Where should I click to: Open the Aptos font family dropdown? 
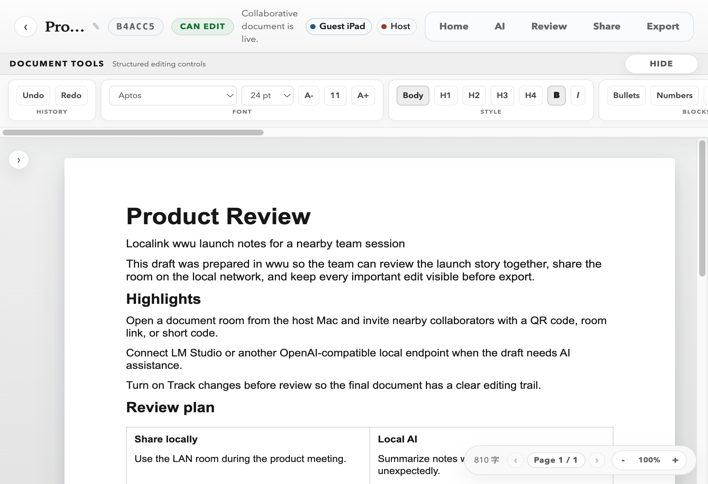tap(173, 95)
